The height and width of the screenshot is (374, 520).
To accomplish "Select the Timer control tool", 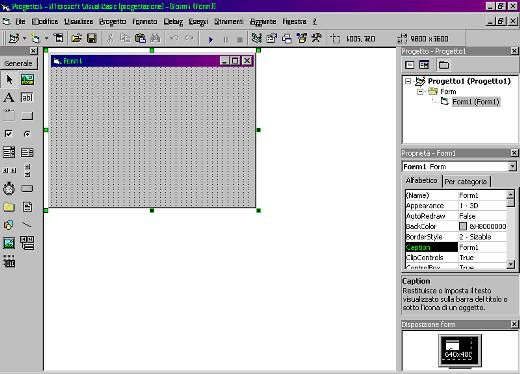I will [x=9, y=189].
